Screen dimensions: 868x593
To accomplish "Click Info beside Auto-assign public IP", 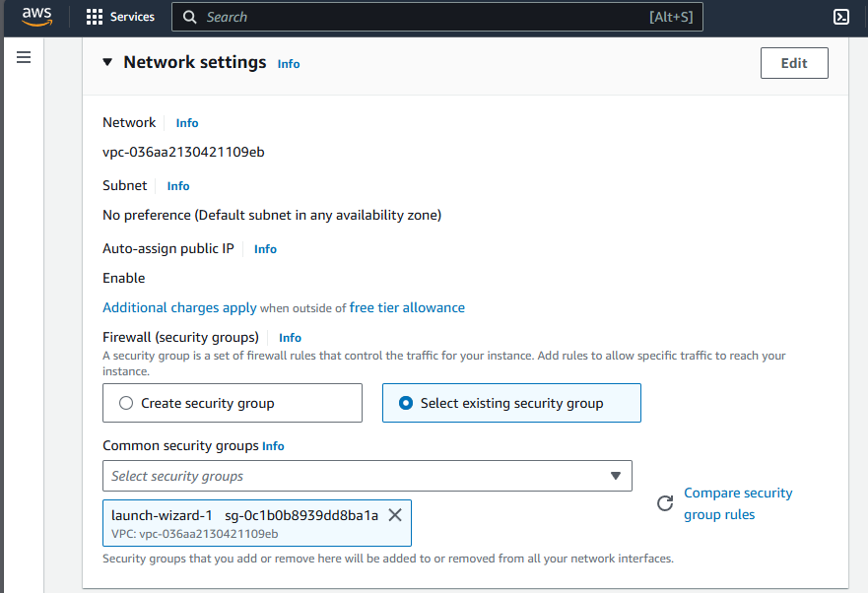I will pyautogui.click(x=265, y=249).
